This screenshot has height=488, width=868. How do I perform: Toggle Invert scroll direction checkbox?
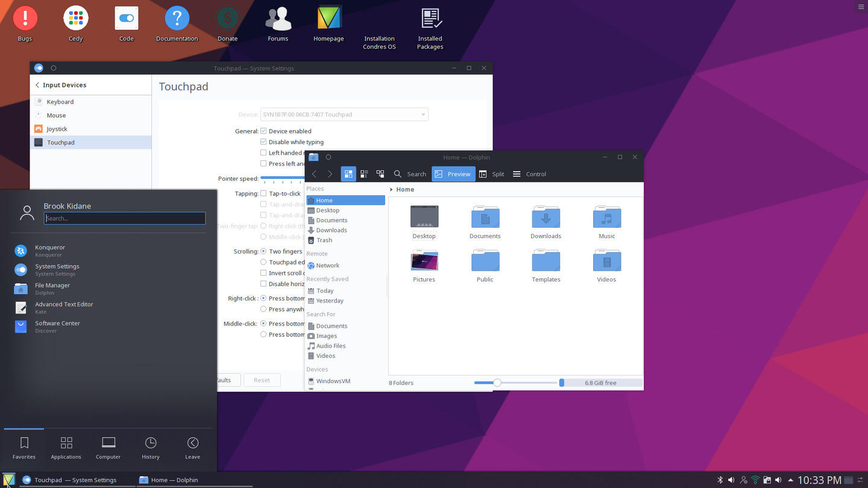pyautogui.click(x=263, y=273)
